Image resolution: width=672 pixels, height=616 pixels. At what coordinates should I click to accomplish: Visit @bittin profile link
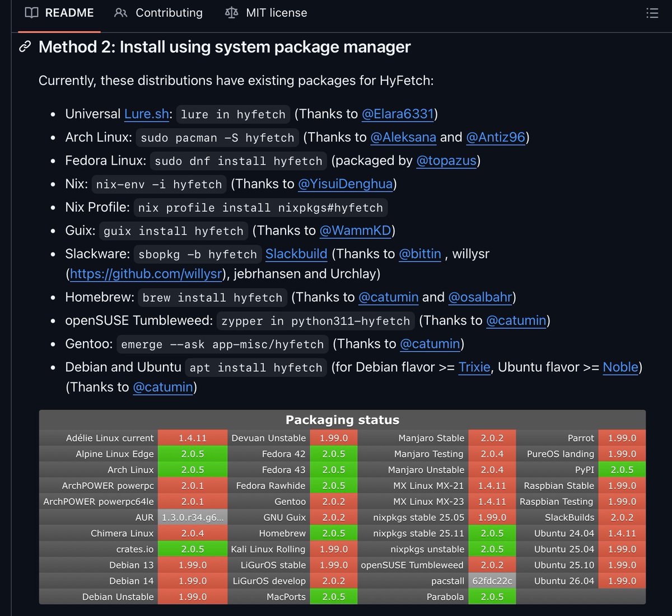420,254
